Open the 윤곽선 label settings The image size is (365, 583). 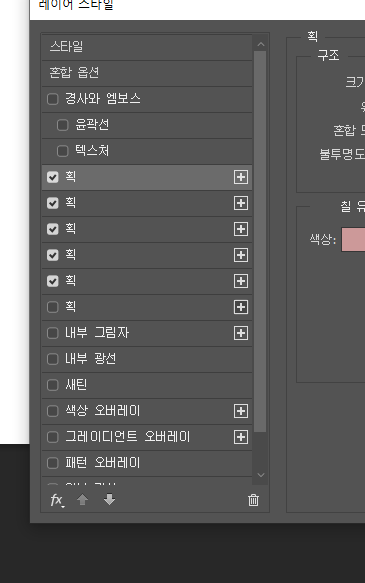pyautogui.click(x=92, y=125)
